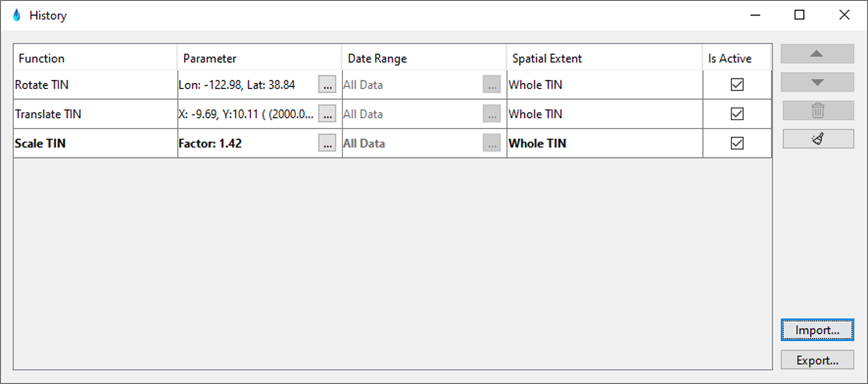Uncheck Is Active for Rotate TIN
868x384 pixels.
737,85
